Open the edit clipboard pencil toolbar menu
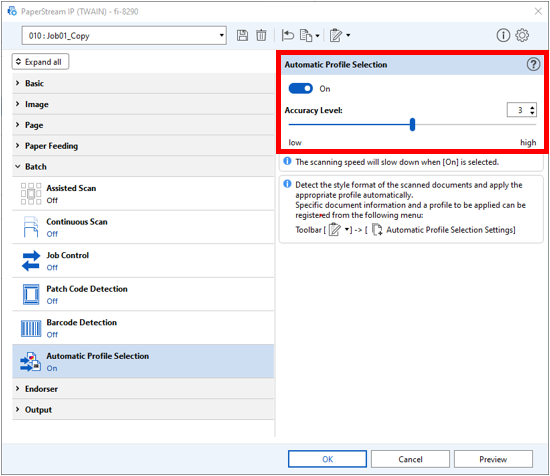This screenshot has height=476, width=550. click(340, 35)
